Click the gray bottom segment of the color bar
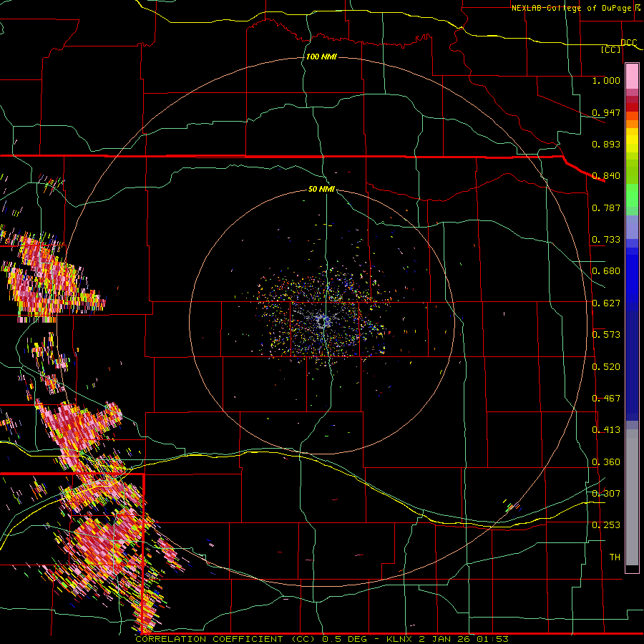The image size is (644, 644). (x=632, y=497)
